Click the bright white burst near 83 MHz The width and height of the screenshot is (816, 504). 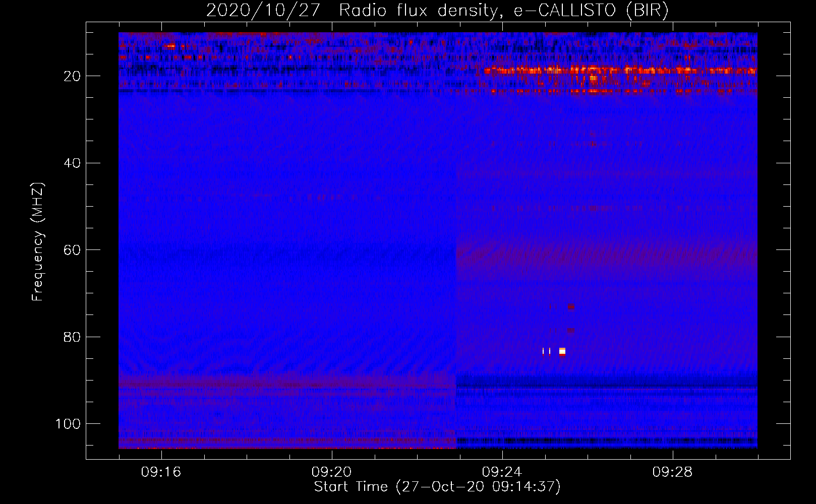point(562,351)
